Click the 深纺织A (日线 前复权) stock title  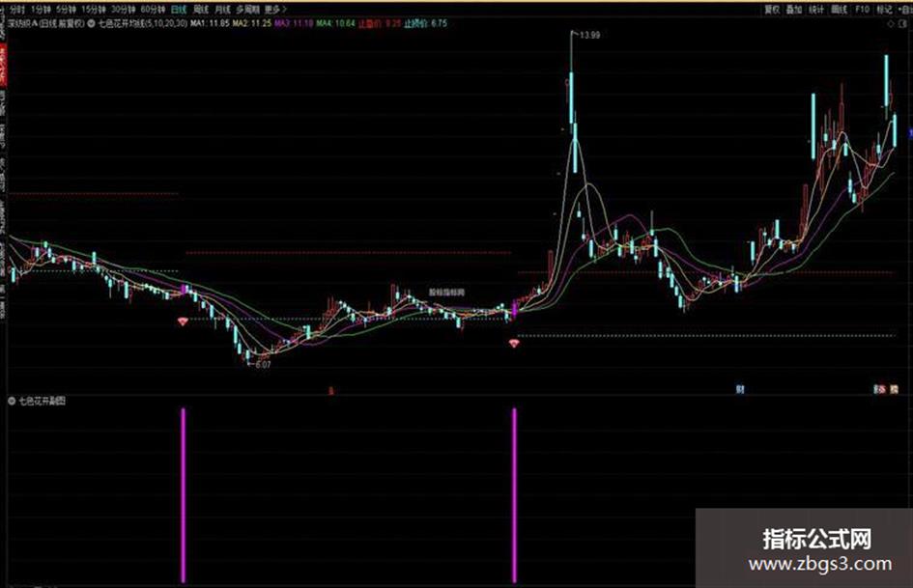(46, 24)
